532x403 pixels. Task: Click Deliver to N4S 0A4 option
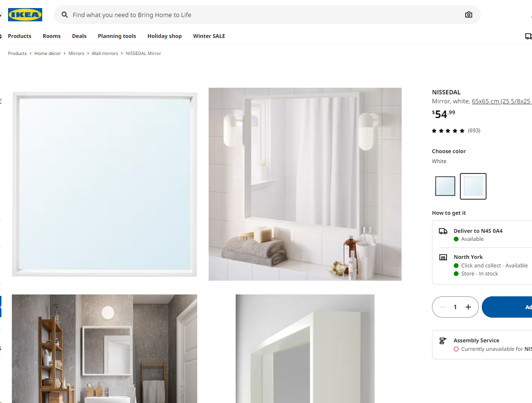(482, 234)
